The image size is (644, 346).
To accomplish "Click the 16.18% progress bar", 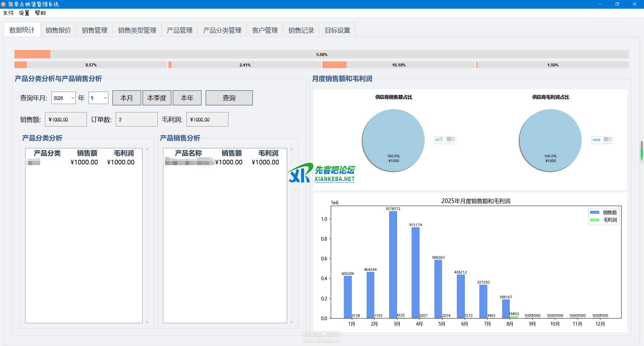I will 398,65.
